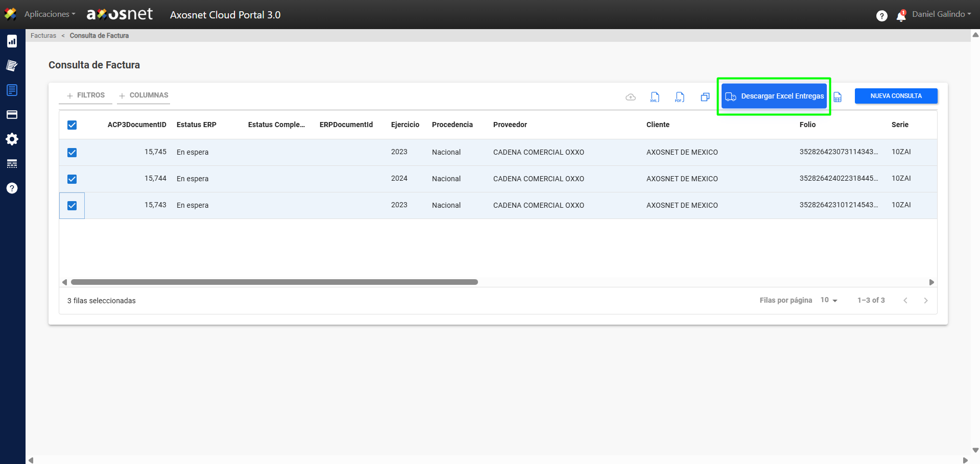This screenshot has height=464, width=980.
Task: Click folio 352826424022318445... cell
Action: click(839, 179)
